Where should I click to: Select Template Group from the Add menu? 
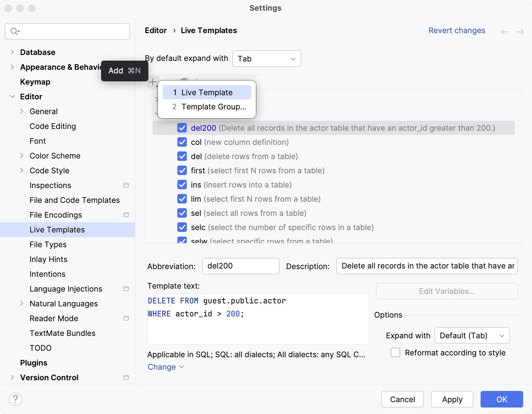pyautogui.click(x=207, y=107)
